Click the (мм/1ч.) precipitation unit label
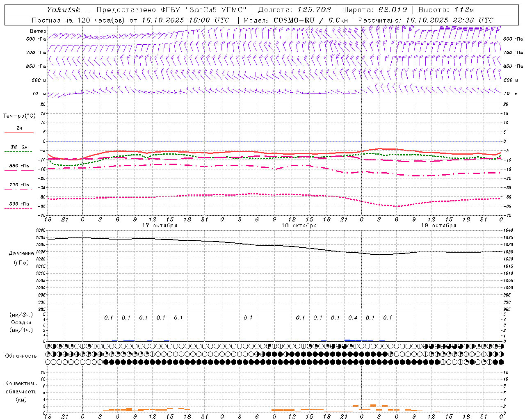Viewport: 525px width, 420px height. [x=21, y=330]
